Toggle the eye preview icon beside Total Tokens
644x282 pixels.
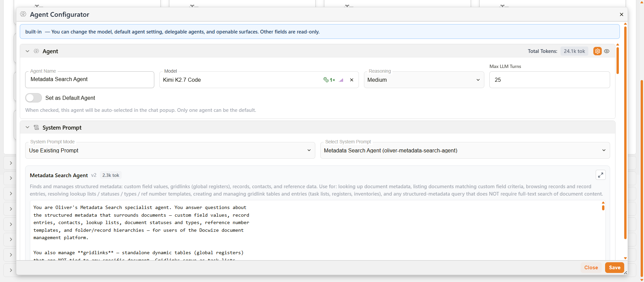(607, 51)
